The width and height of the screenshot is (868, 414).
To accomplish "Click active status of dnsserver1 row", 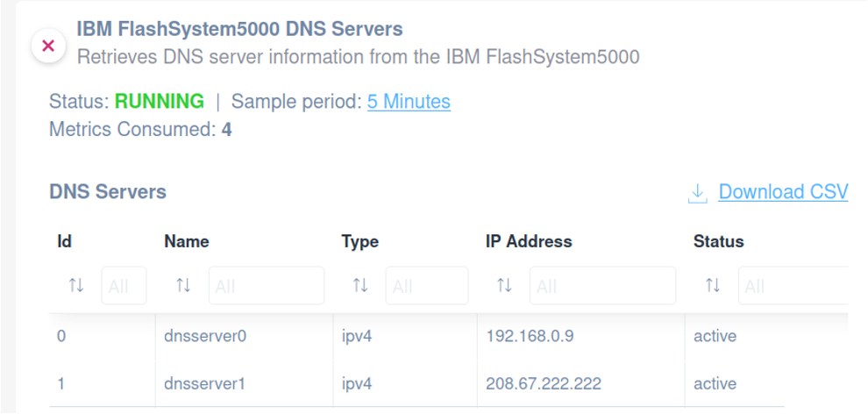I will point(715,383).
